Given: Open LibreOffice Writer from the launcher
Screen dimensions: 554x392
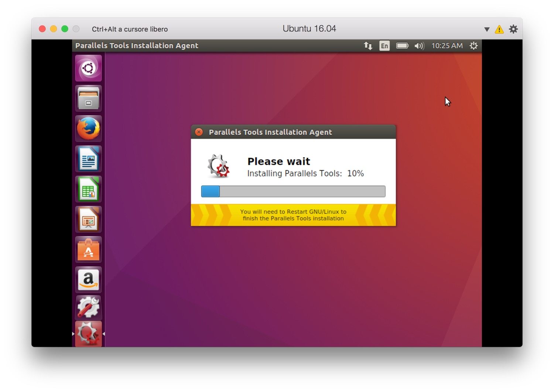Looking at the screenshot, I should [x=88, y=159].
